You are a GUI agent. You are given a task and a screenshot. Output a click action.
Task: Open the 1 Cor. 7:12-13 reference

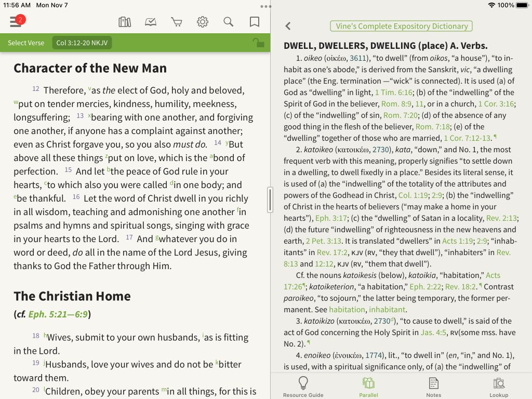click(x=467, y=138)
